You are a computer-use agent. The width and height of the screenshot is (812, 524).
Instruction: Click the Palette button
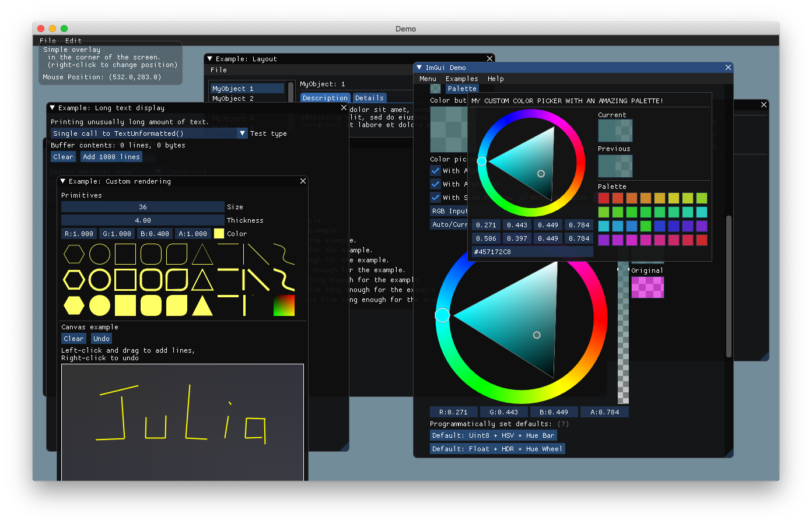(462, 89)
